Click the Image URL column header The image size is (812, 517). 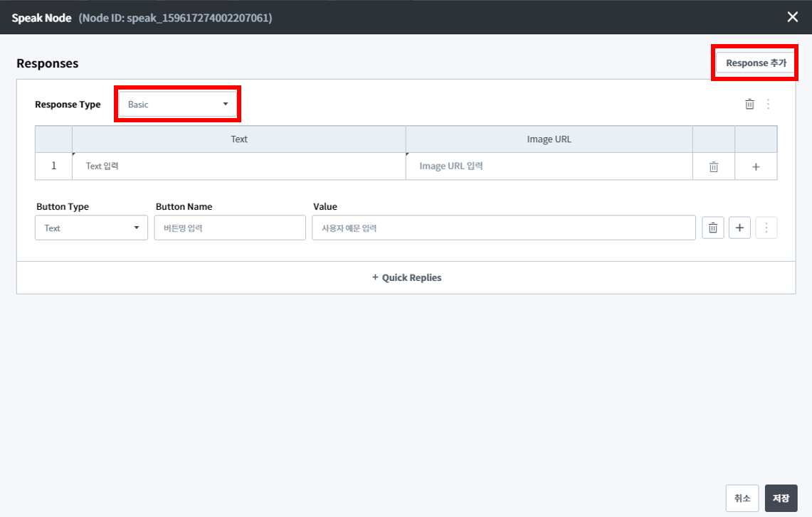pyautogui.click(x=549, y=139)
